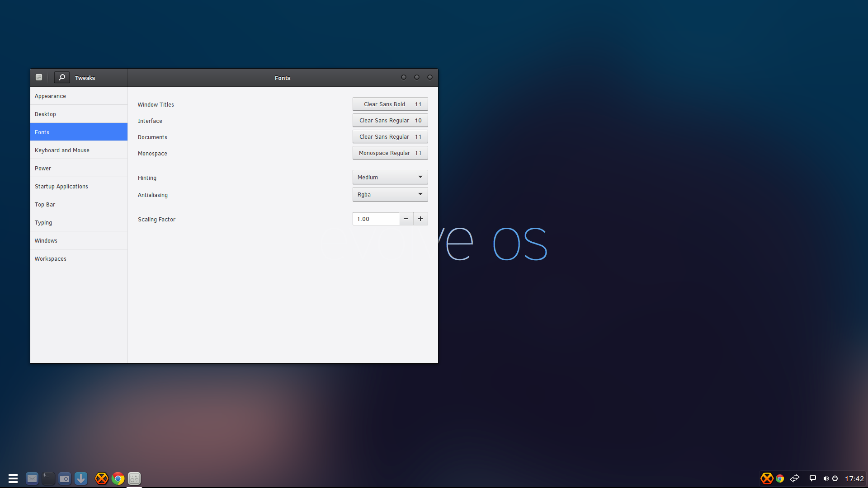This screenshot has width=868, height=488.
Task: Open search in Tweaks header
Action: [62, 77]
